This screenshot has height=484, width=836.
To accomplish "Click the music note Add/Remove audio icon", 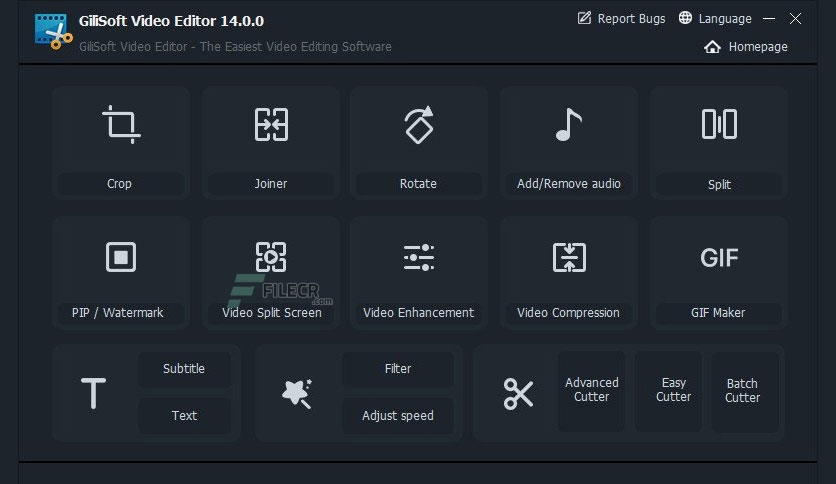I will click(x=568, y=124).
